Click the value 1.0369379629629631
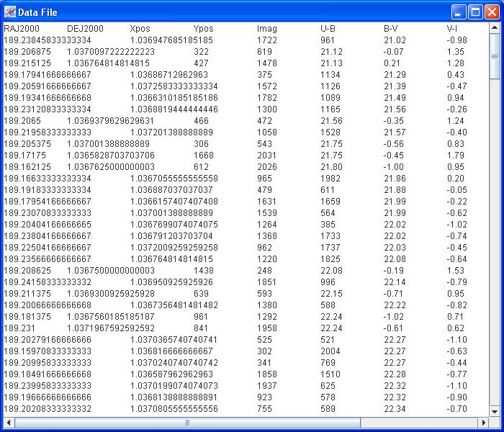Image resolution: width=504 pixels, height=432 pixels. pyautogui.click(x=110, y=121)
